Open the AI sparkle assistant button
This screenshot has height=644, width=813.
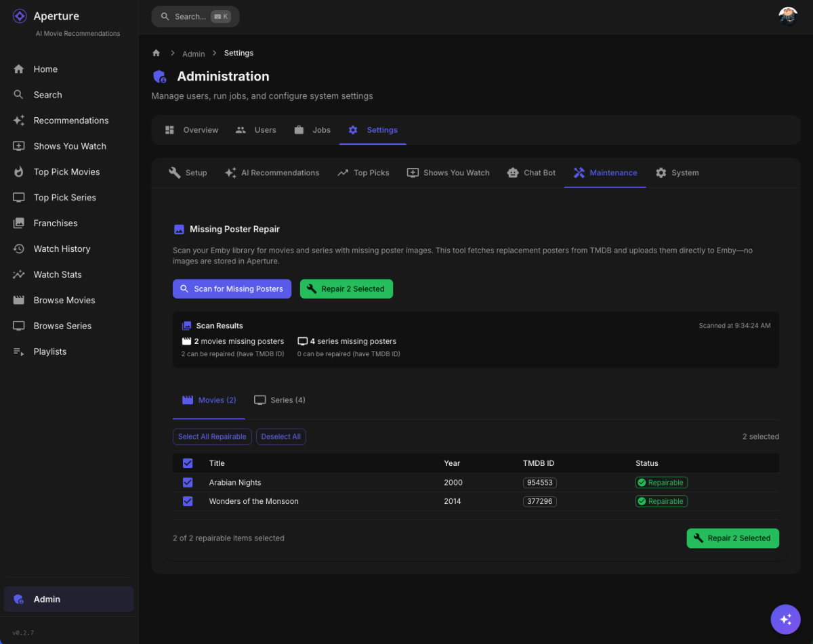pyautogui.click(x=785, y=619)
